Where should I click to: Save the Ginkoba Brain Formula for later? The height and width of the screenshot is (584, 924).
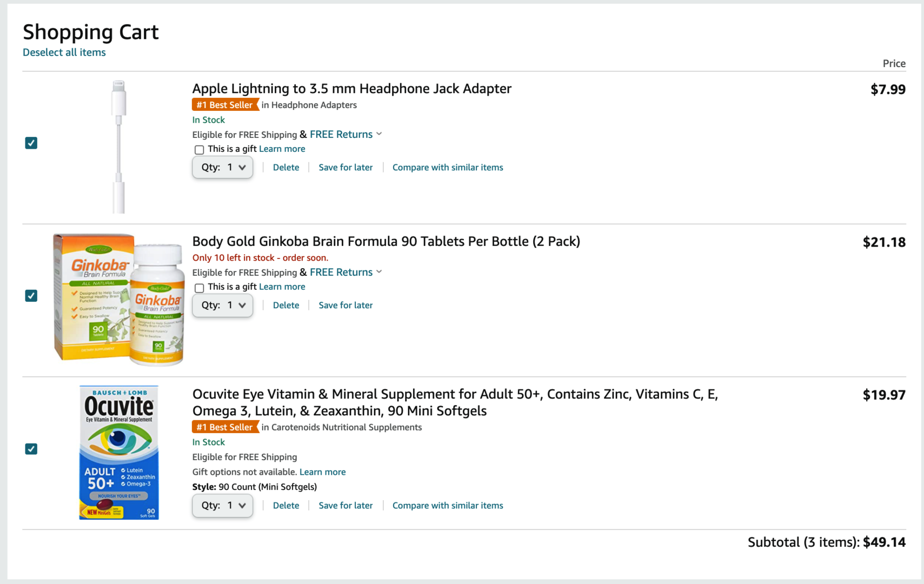point(345,306)
